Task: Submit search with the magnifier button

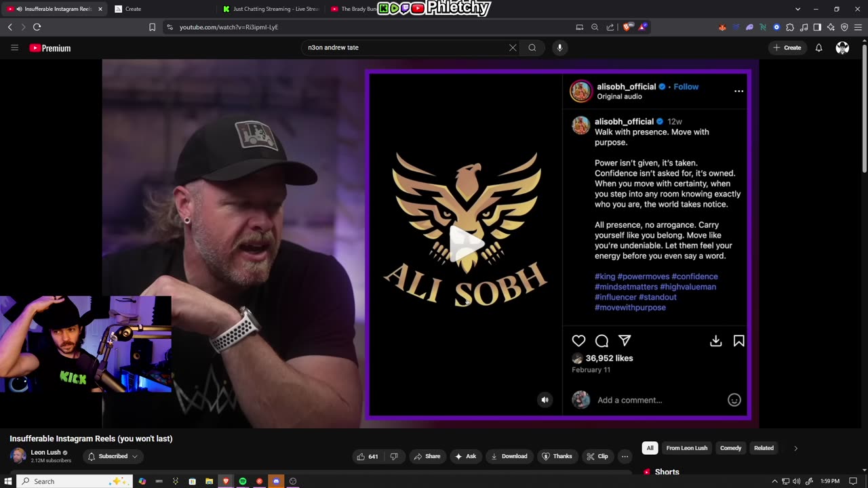Action: pos(532,47)
